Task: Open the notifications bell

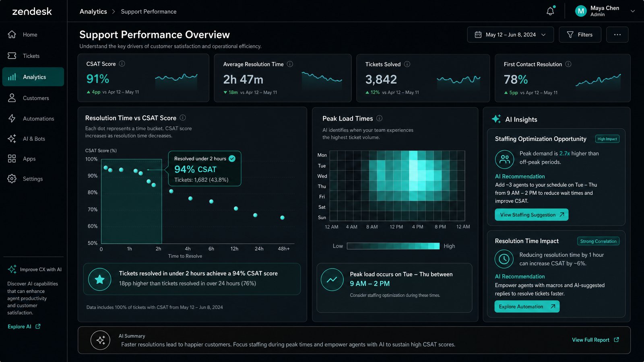Action: click(550, 11)
